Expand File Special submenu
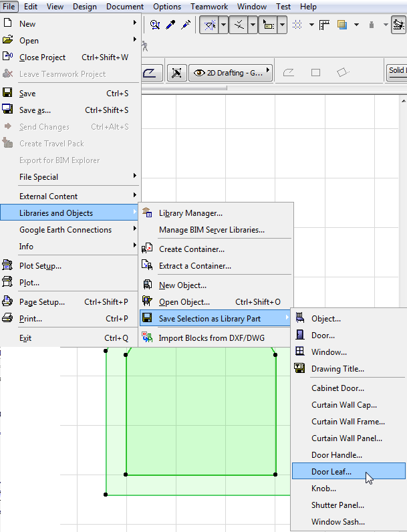Viewport: 407px width, 532px height. pos(70,176)
